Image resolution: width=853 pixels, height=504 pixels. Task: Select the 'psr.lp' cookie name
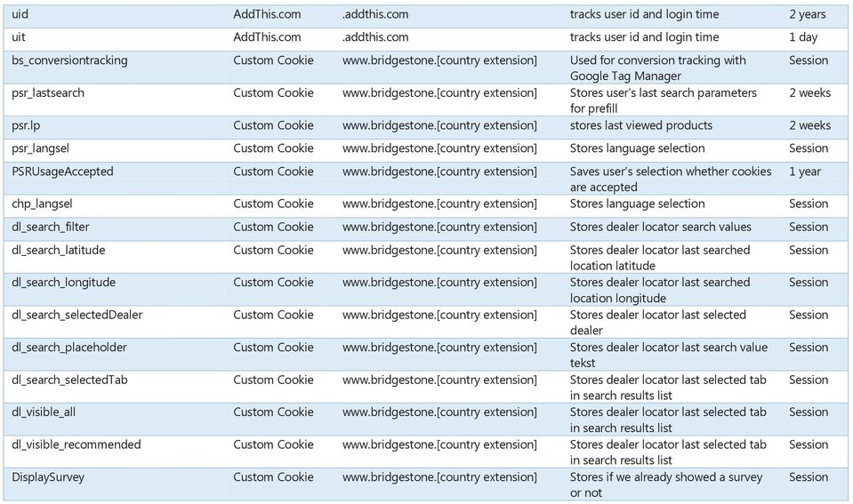click(26, 126)
